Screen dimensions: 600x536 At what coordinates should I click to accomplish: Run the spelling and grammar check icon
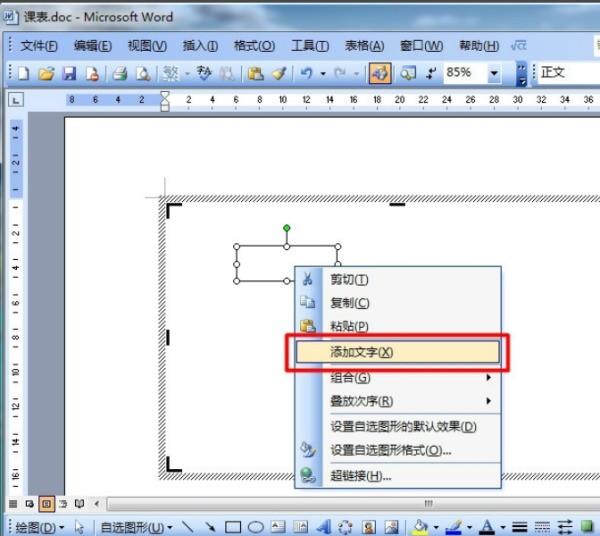pyautogui.click(x=204, y=73)
